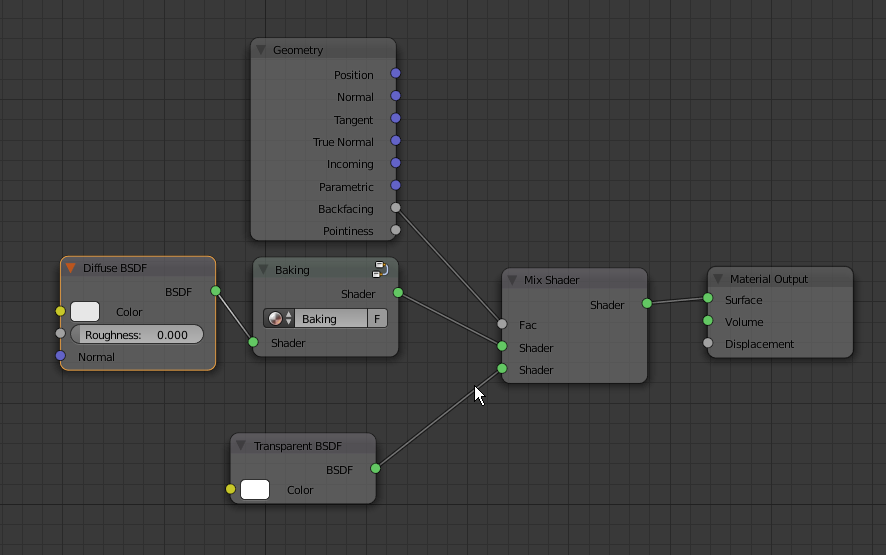
Task: Click the Mix Shader output socket
Action: coord(647,303)
